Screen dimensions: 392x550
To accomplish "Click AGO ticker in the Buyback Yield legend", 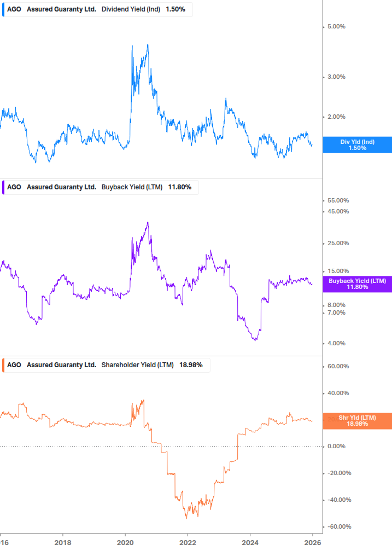I will (14, 187).
